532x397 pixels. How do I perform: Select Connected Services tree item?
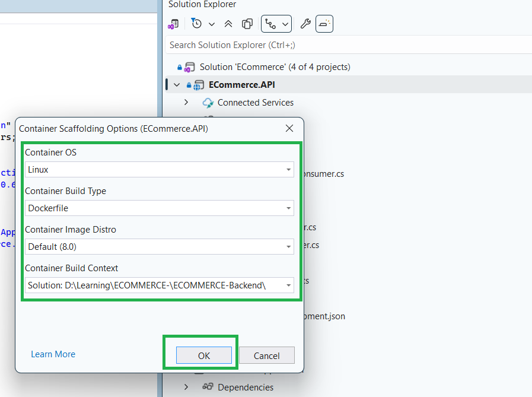(256, 103)
